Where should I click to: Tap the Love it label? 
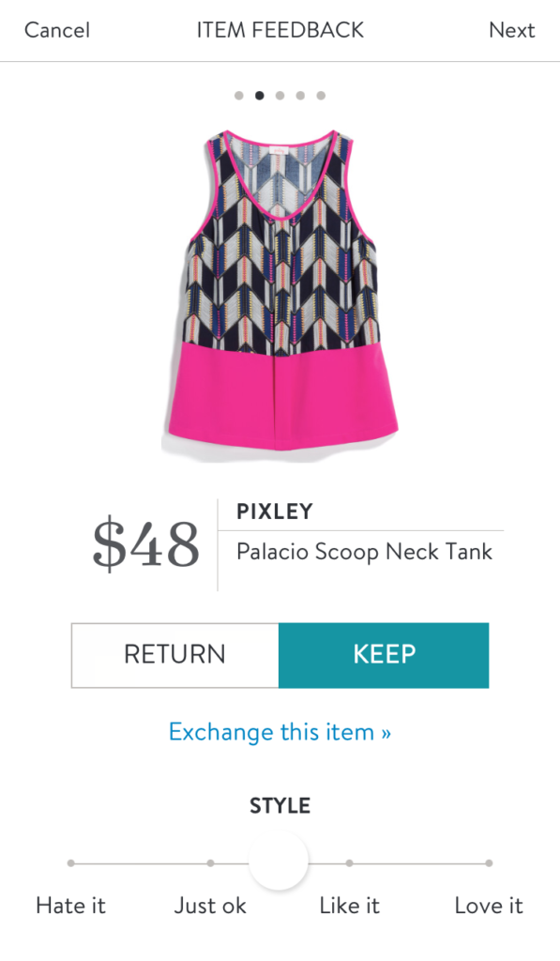click(x=489, y=906)
